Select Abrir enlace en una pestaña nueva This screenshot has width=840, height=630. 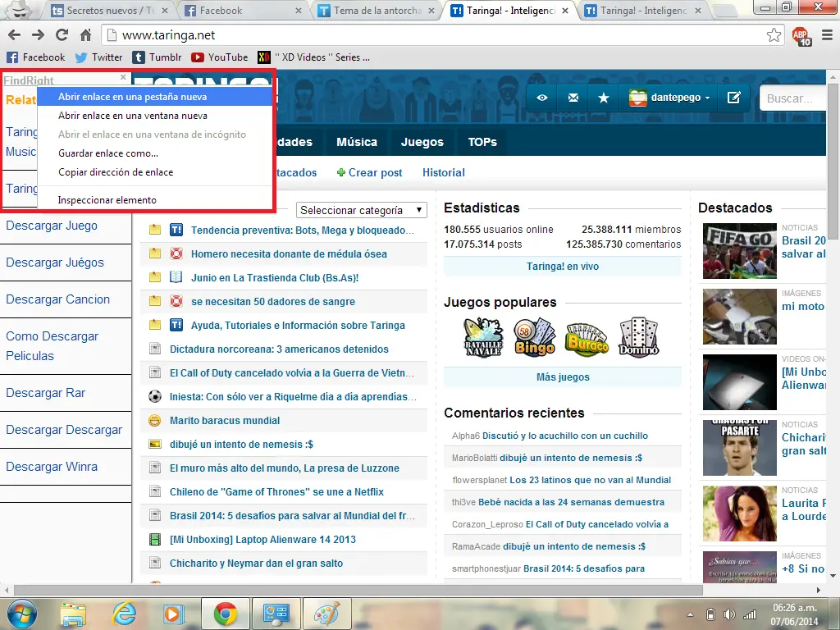point(155,97)
